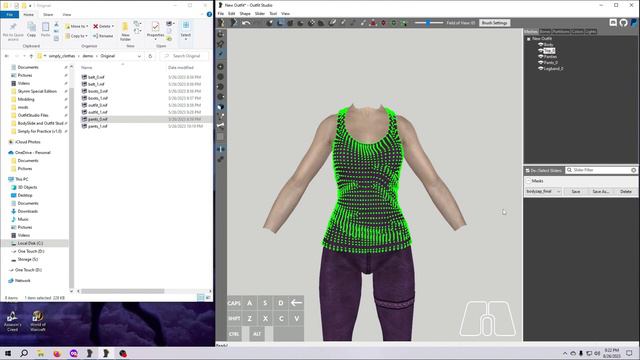Click the Copy icon in Explorer ribbon

[x=31, y=30]
